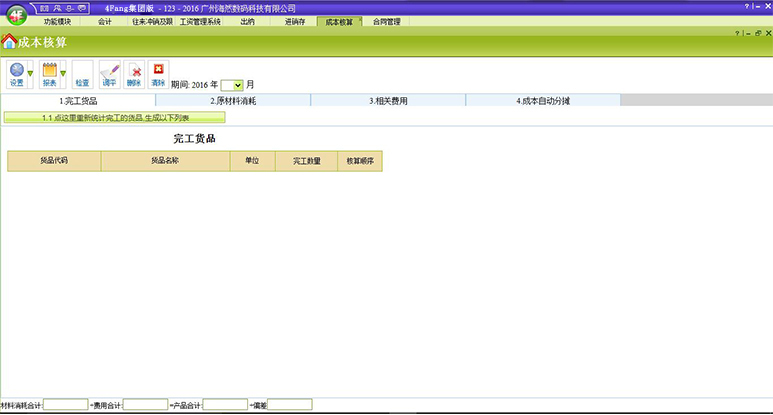Click the 删除 (Delete) toolbar icon
The image size is (773, 415).
coord(135,71)
